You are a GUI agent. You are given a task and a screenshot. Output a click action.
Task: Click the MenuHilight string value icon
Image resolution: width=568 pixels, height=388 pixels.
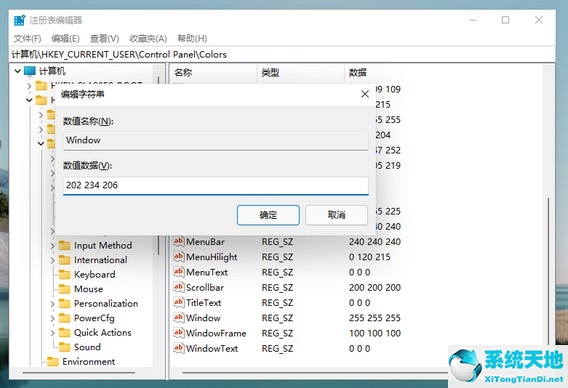click(179, 256)
